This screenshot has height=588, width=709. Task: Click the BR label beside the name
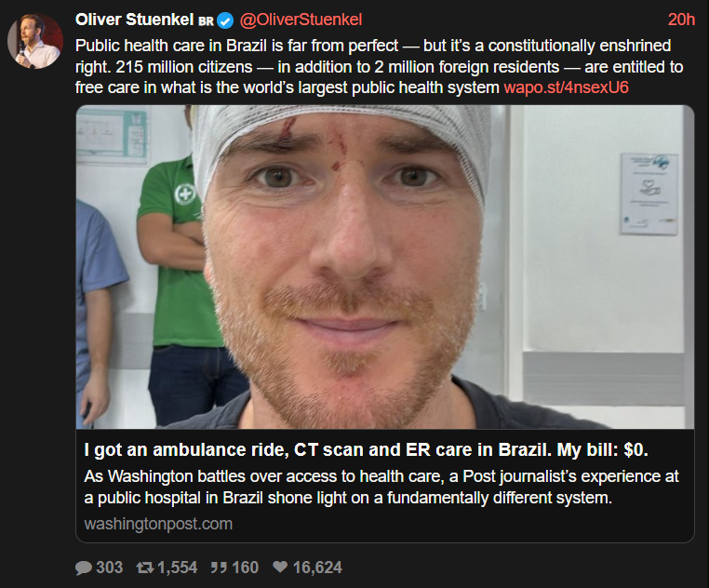206,21
